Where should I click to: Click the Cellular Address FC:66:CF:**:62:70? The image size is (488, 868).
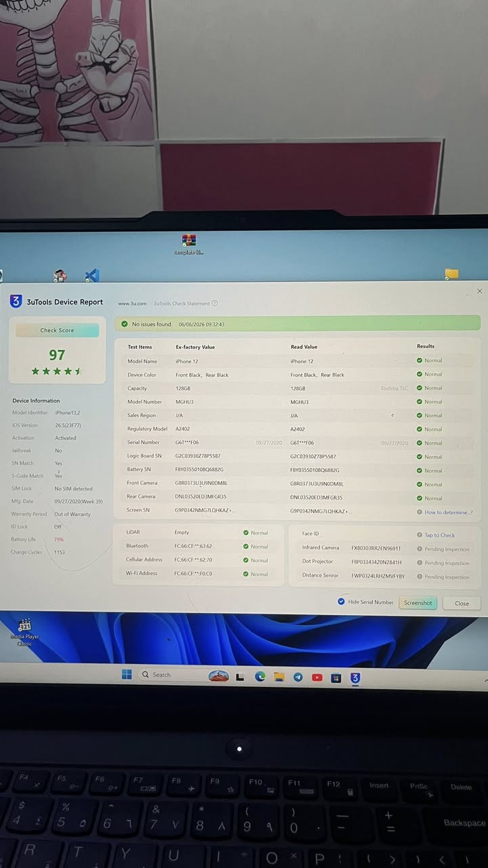192,559
